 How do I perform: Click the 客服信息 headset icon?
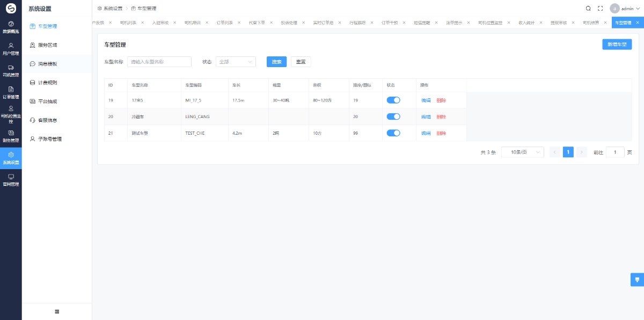[x=32, y=120]
